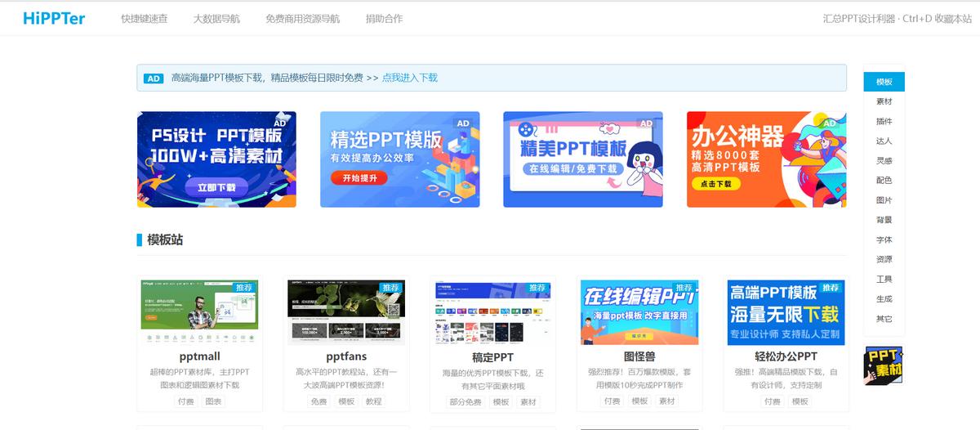This screenshot has height=430, width=980.
Task: Click the 付费 tag under 图怪兽
Action: click(612, 401)
